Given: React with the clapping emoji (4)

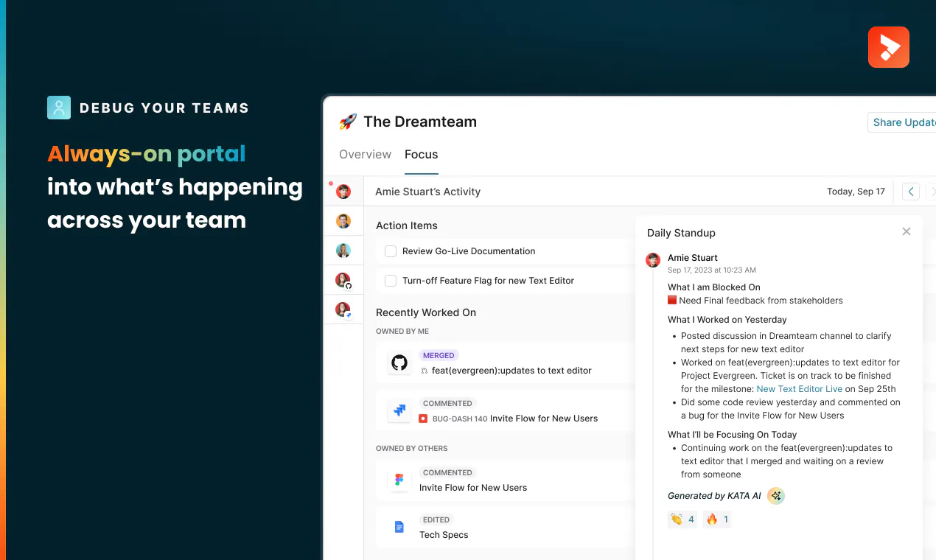Looking at the screenshot, I should [682, 519].
